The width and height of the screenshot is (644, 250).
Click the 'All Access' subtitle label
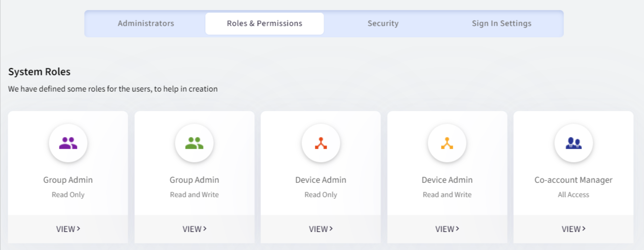(x=573, y=195)
